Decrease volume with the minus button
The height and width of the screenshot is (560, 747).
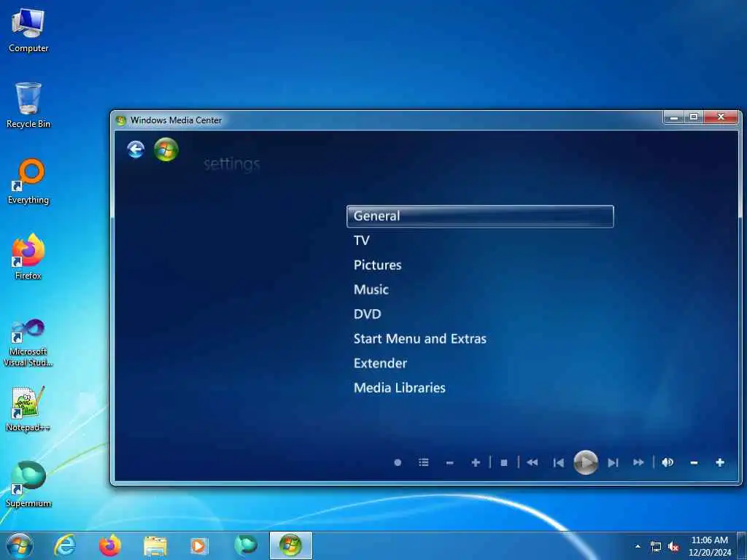coord(694,462)
